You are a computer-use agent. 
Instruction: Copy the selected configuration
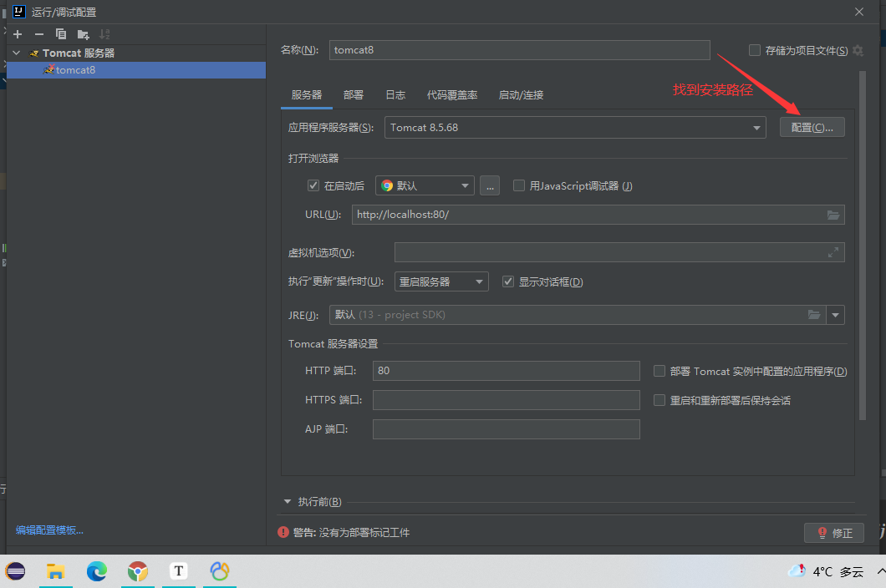tap(61, 34)
